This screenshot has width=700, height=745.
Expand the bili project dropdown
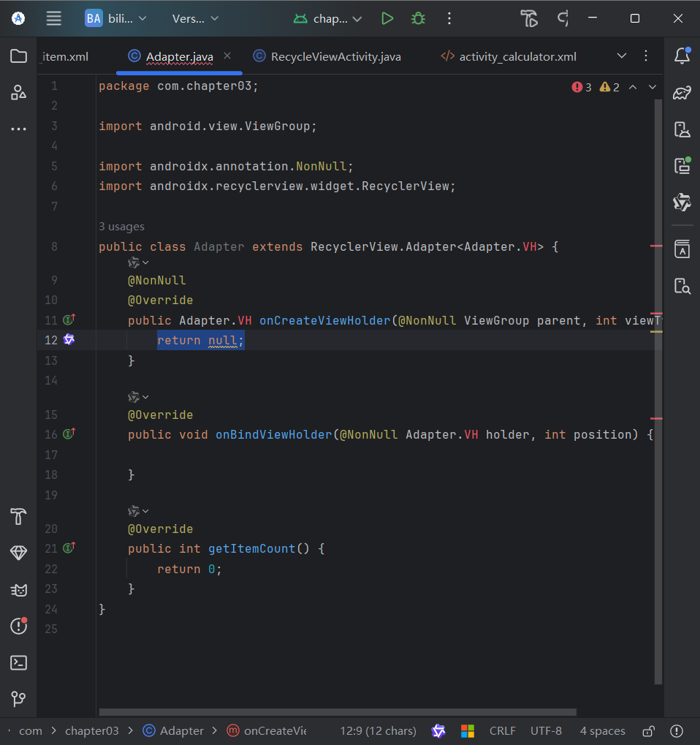[x=116, y=18]
